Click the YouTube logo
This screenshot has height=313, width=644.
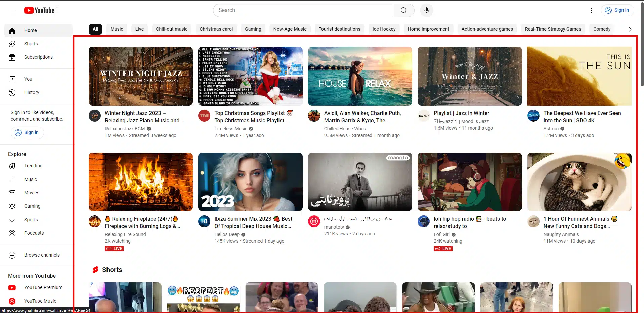coord(39,10)
